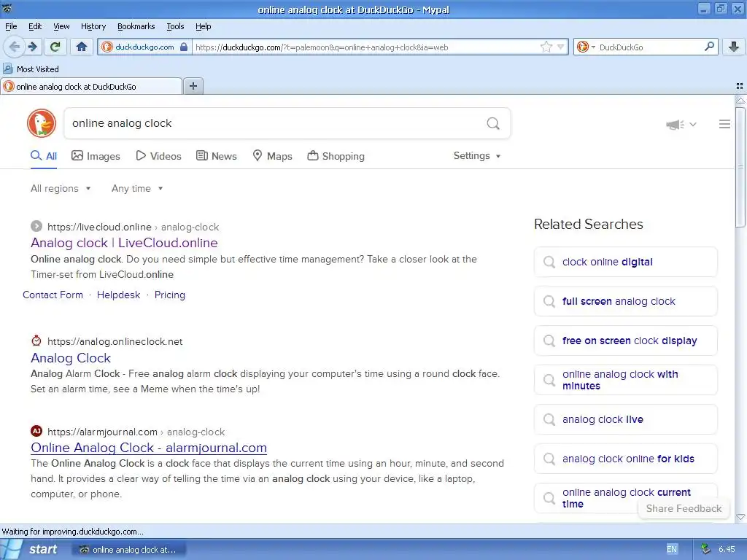This screenshot has width=747, height=560.
Task: Open the View menu
Action: tap(61, 26)
